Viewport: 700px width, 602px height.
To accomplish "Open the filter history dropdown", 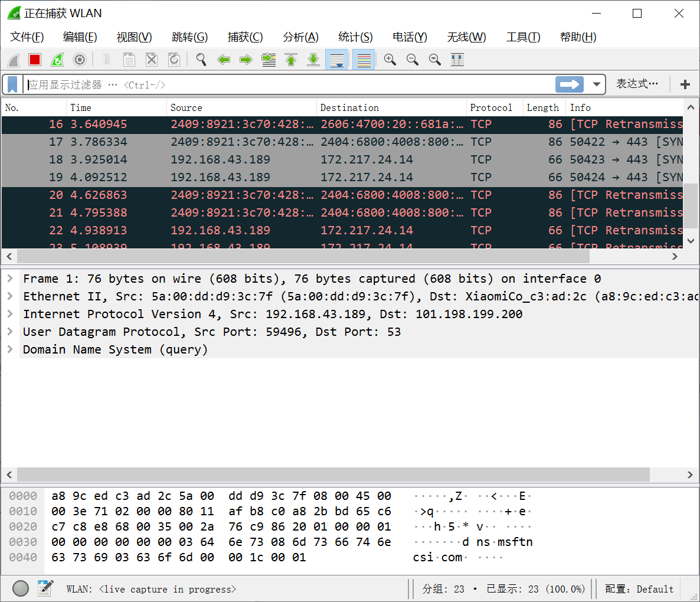I will click(x=596, y=84).
